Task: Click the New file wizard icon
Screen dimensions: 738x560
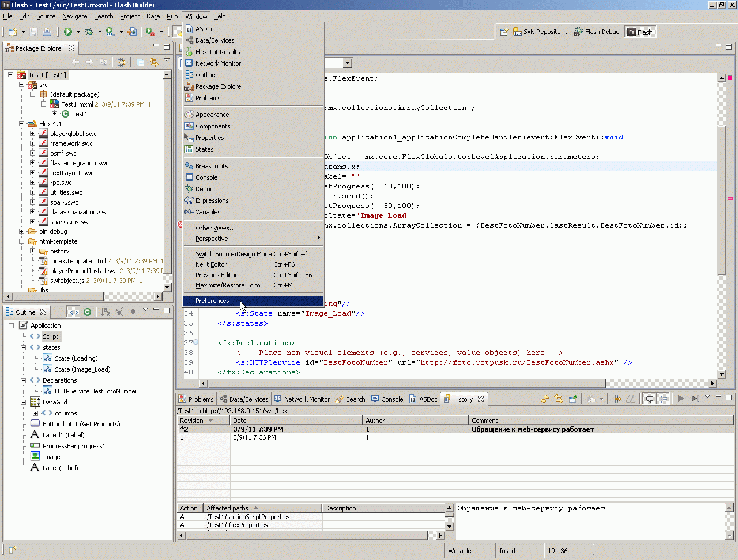Action: coord(13,32)
